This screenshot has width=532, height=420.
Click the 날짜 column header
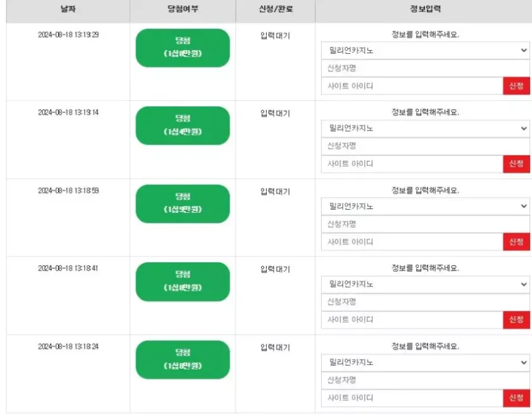tap(68, 11)
